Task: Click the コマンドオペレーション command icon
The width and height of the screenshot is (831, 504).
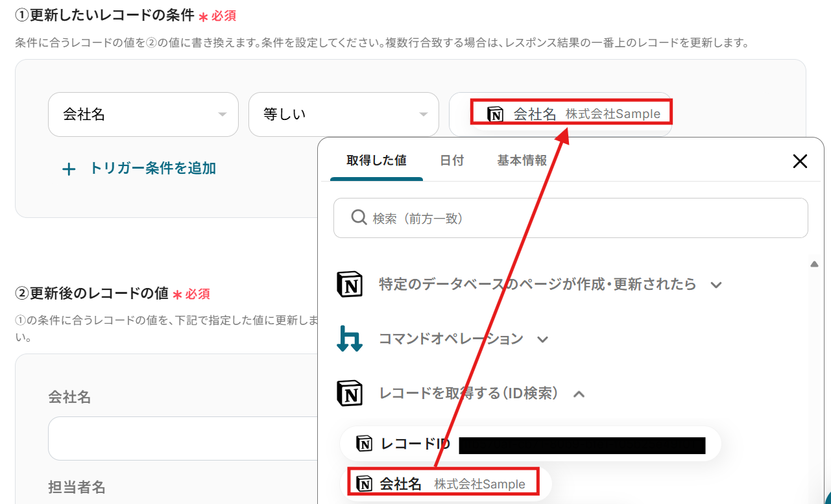Action: coord(350,339)
